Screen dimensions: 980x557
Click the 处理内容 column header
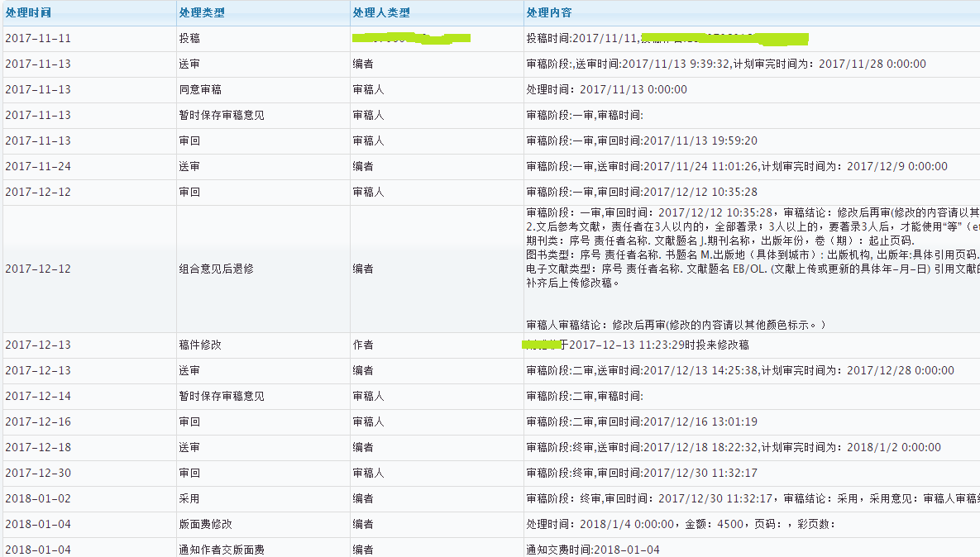click(x=549, y=12)
